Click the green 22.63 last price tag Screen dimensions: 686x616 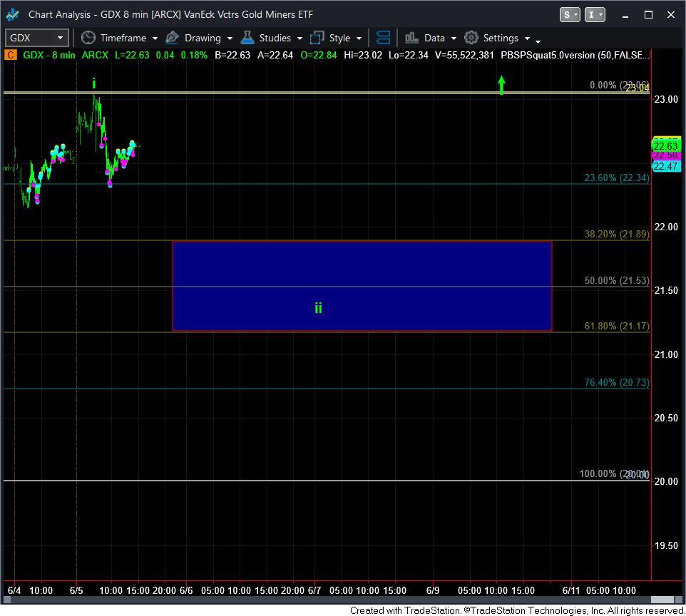(x=665, y=145)
